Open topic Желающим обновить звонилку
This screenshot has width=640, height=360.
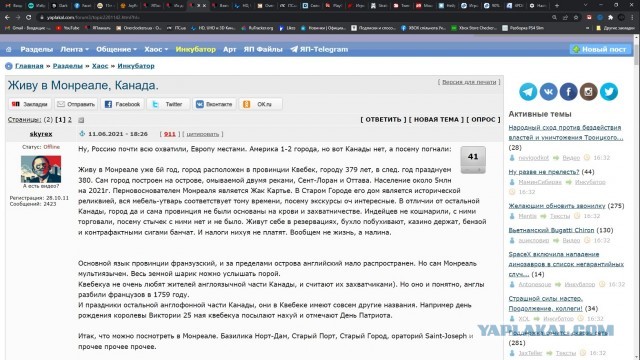point(557,206)
